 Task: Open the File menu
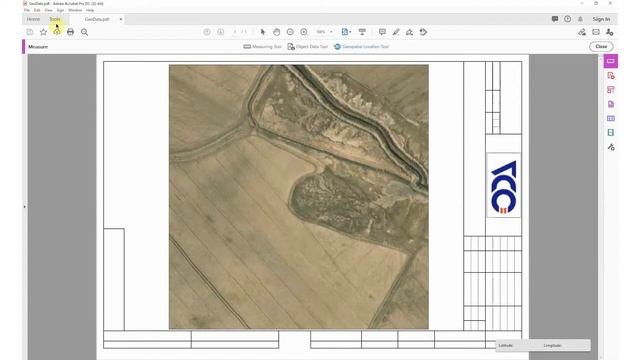click(27, 10)
